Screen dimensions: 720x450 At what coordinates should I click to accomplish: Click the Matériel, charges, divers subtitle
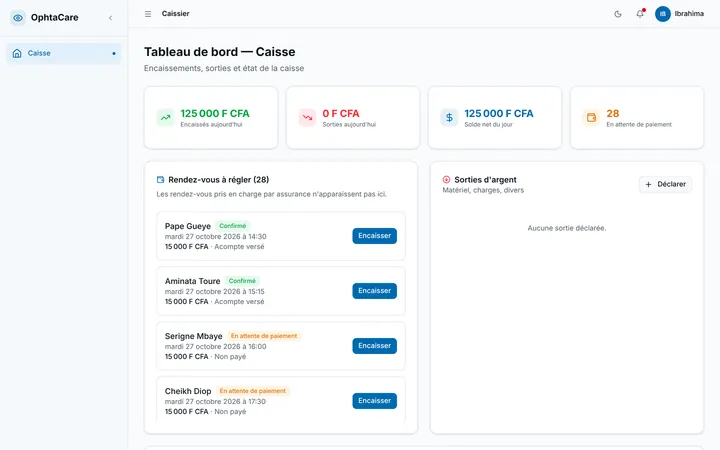pyautogui.click(x=483, y=190)
